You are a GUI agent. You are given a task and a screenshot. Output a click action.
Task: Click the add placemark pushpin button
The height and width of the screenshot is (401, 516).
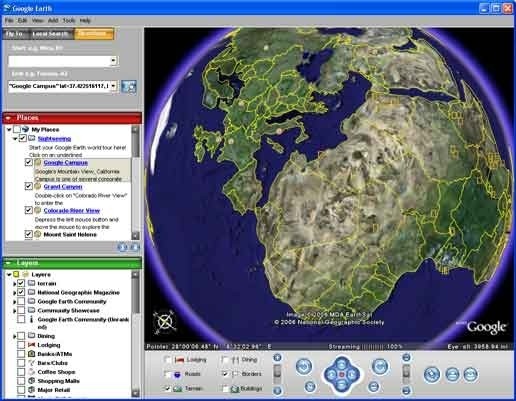(x=432, y=374)
